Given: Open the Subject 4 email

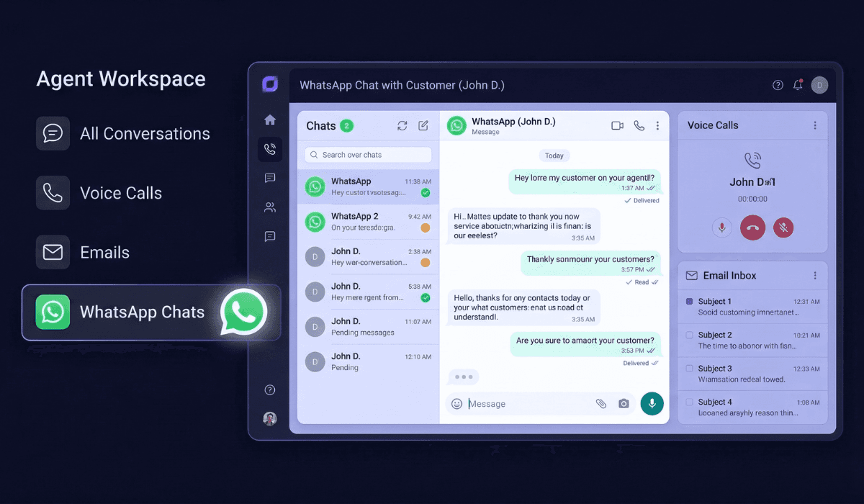Looking at the screenshot, I should [x=752, y=407].
